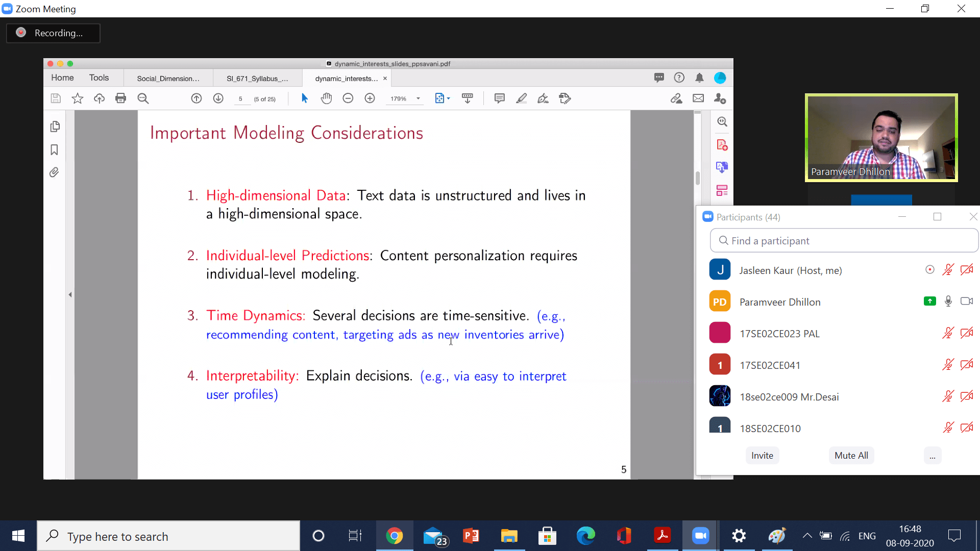
Task: Open the Home tab in Acrobat
Action: tap(62, 78)
